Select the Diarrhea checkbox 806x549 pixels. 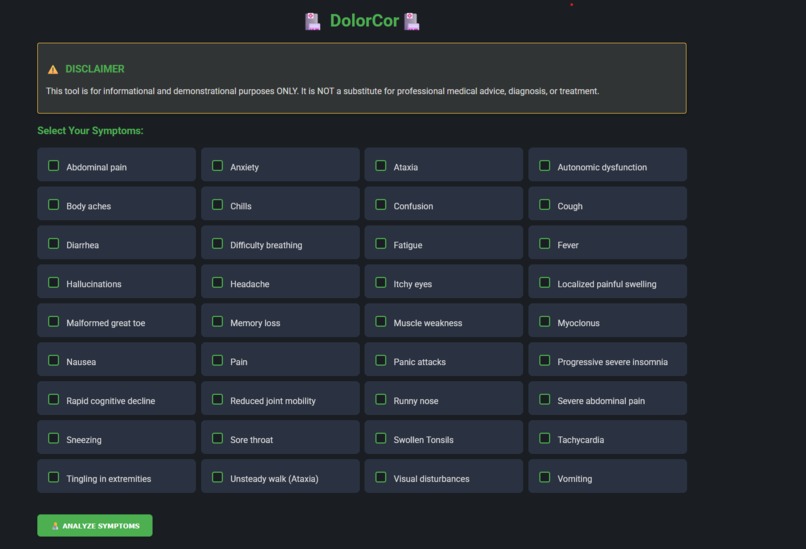(x=53, y=243)
